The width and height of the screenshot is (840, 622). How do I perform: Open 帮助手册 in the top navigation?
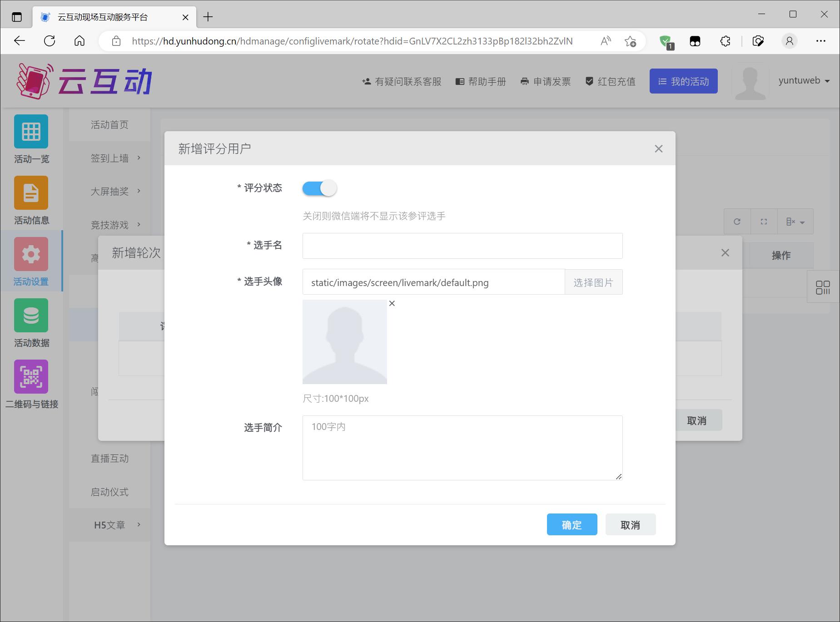481,82
